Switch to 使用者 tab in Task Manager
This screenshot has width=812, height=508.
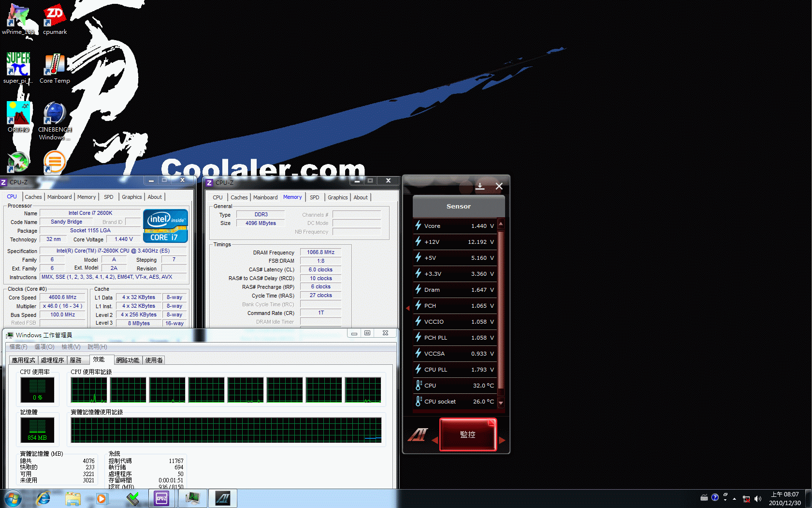point(154,360)
